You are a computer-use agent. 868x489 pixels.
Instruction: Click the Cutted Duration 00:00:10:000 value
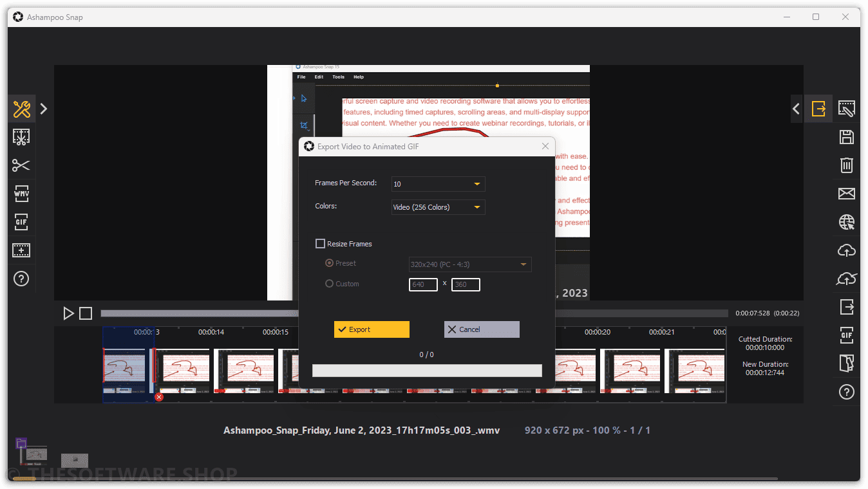point(765,347)
